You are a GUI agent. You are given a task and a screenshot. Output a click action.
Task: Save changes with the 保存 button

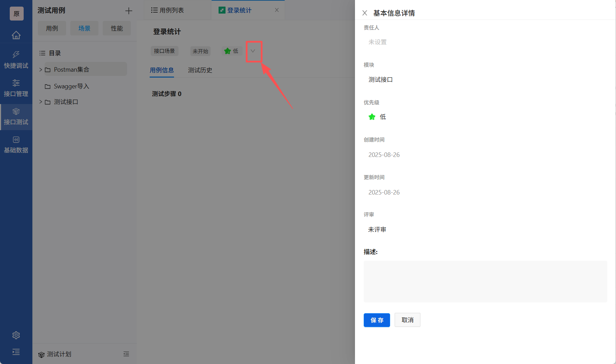point(377,320)
